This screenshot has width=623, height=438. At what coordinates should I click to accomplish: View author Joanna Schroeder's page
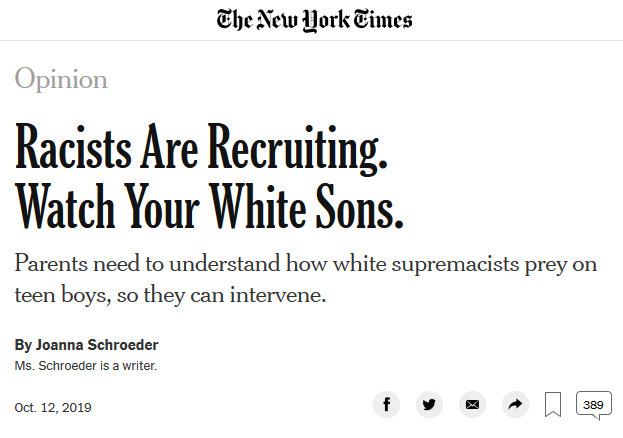click(97, 345)
